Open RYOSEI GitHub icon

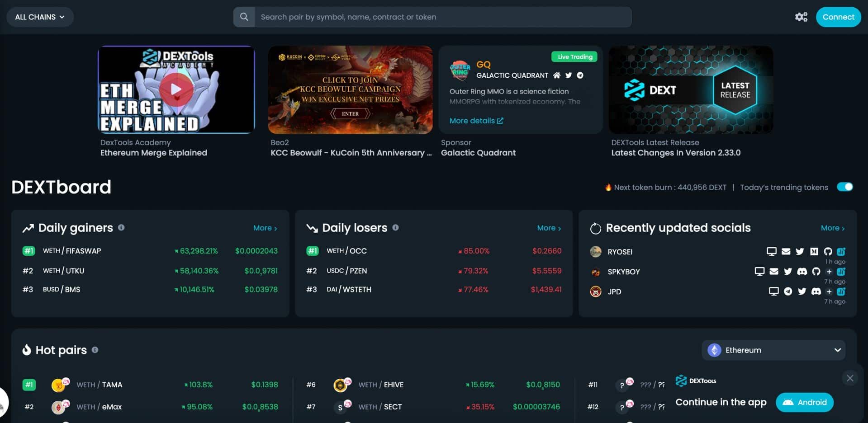(828, 251)
